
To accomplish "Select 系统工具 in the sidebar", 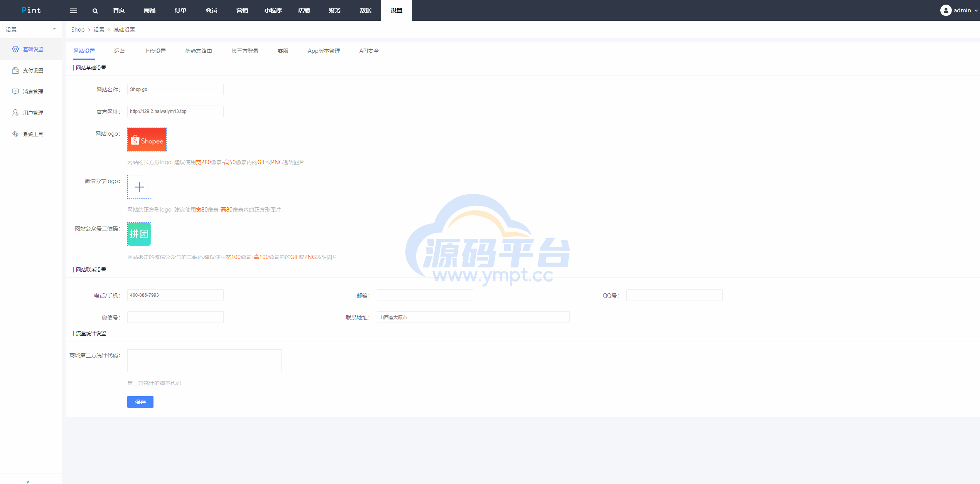I will click(x=31, y=134).
